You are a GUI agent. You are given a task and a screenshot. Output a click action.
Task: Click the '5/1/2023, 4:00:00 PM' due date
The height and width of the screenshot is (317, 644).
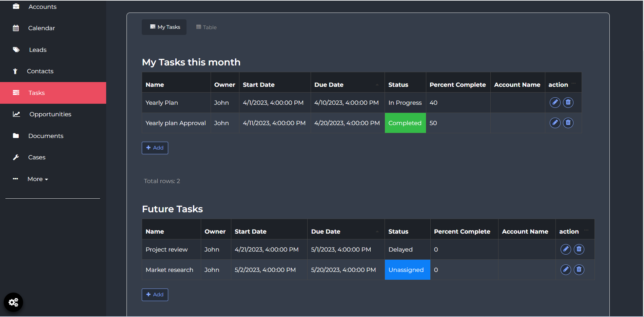[341, 250]
